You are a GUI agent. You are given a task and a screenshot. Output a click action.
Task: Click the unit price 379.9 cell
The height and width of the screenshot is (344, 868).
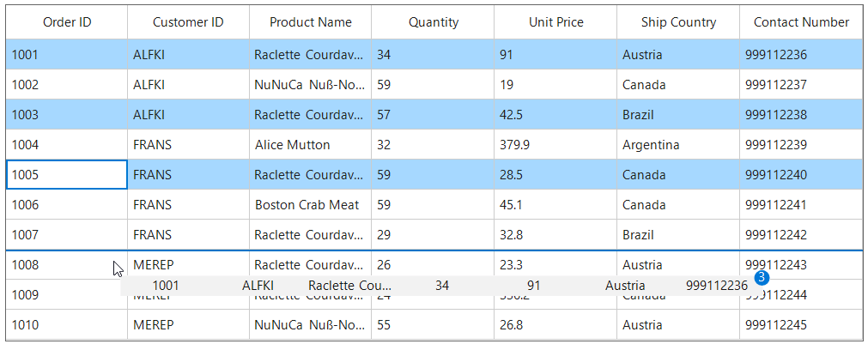click(x=555, y=145)
